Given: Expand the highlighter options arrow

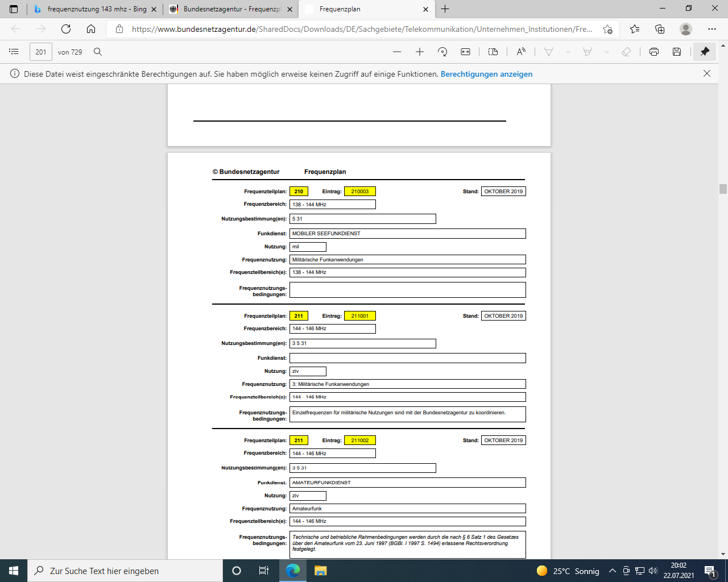Looking at the screenshot, I should [x=606, y=52].
